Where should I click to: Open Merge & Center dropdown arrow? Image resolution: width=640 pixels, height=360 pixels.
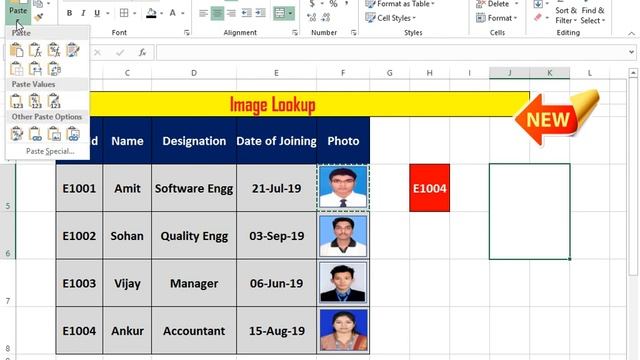290,13
